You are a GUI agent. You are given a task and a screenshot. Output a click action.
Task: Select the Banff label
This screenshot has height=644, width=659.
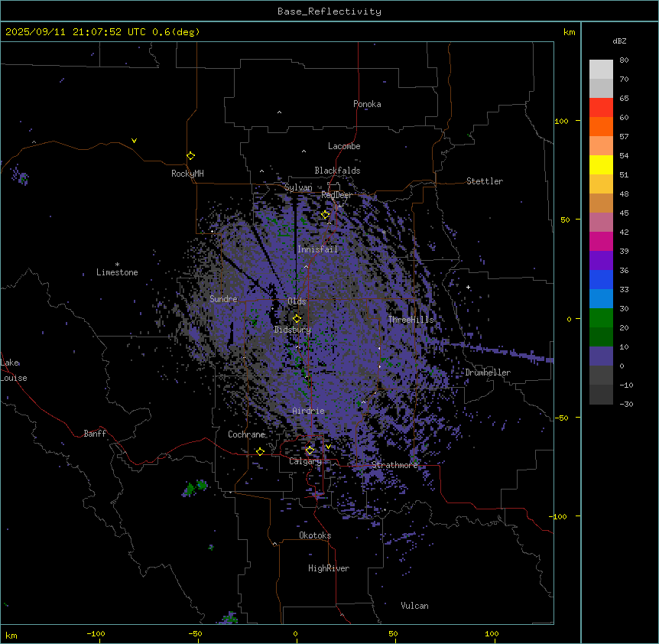95,434
